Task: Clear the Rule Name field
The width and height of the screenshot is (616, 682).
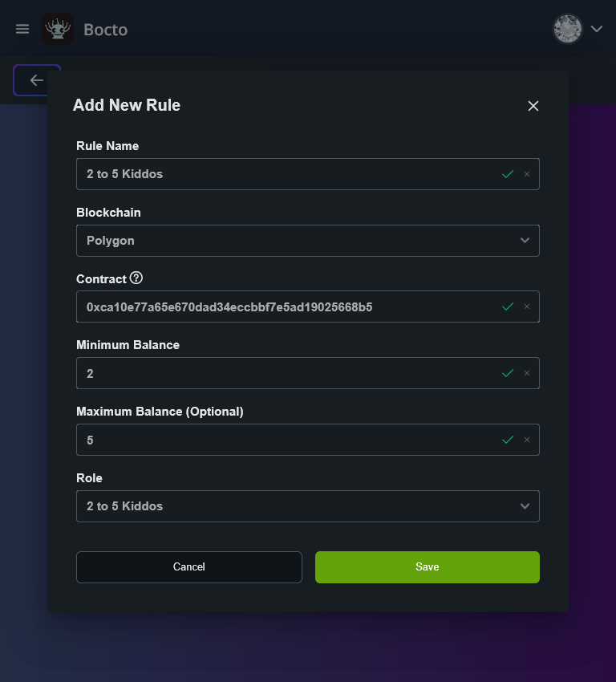Action: pyautogui.click(x=527, y=174)
